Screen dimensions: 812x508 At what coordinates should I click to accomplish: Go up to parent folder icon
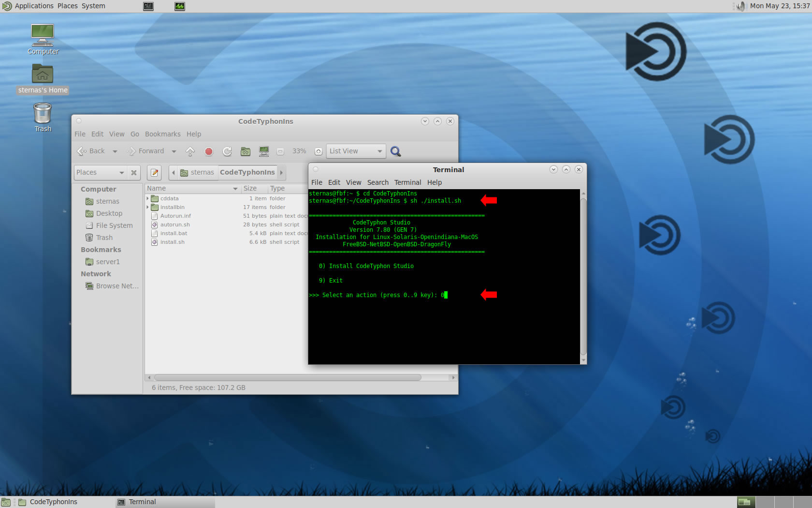[190, 151]
